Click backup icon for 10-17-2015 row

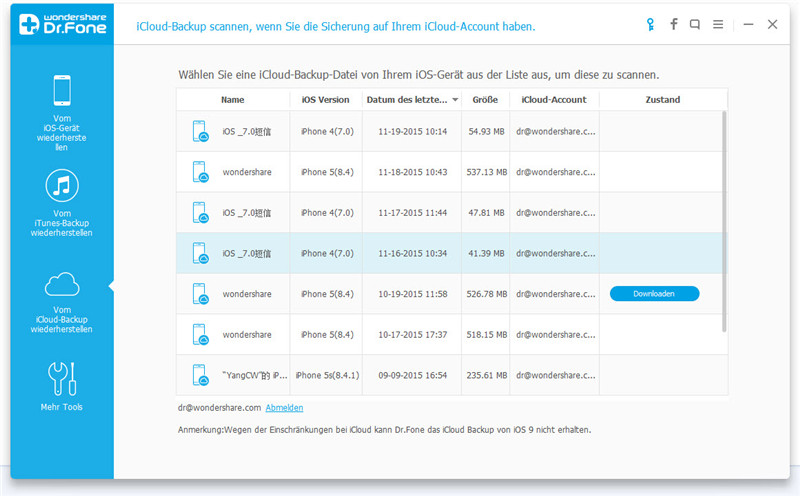[x=201, y=334]
